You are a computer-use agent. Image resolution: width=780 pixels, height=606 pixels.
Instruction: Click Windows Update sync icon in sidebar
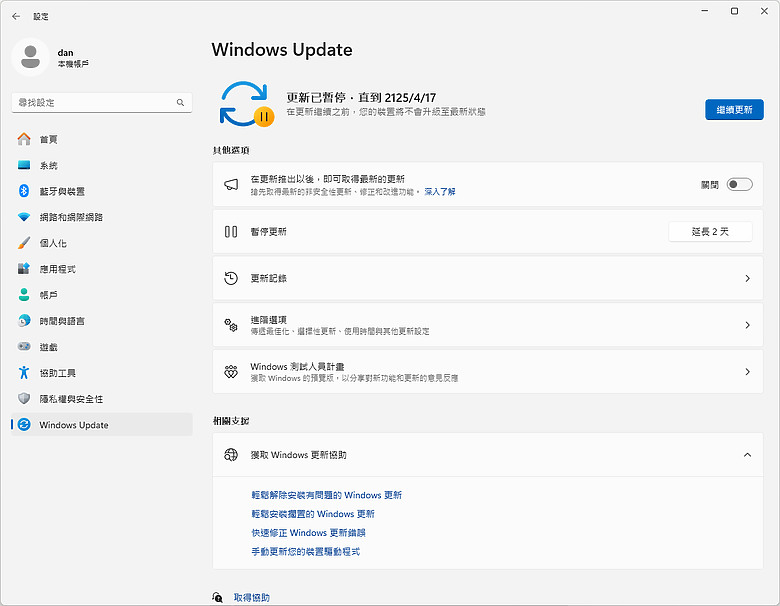(x=24, y=424)
